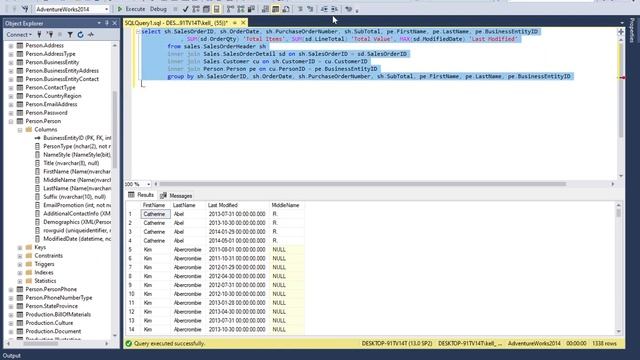The image size is (640, 360).
Task: Collapse the select statement outlining toggle
Action: 138,31
